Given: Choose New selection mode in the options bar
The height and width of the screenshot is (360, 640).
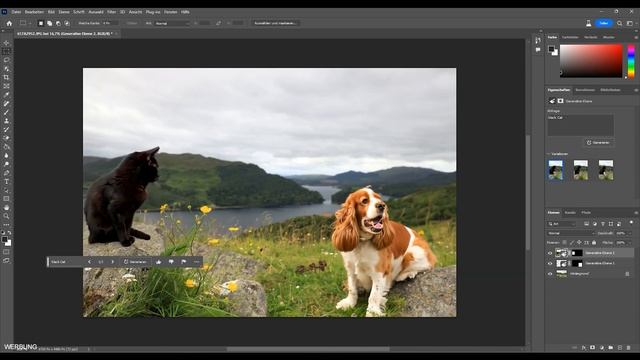Looking at the screenshot, I should tap(40, 23).
